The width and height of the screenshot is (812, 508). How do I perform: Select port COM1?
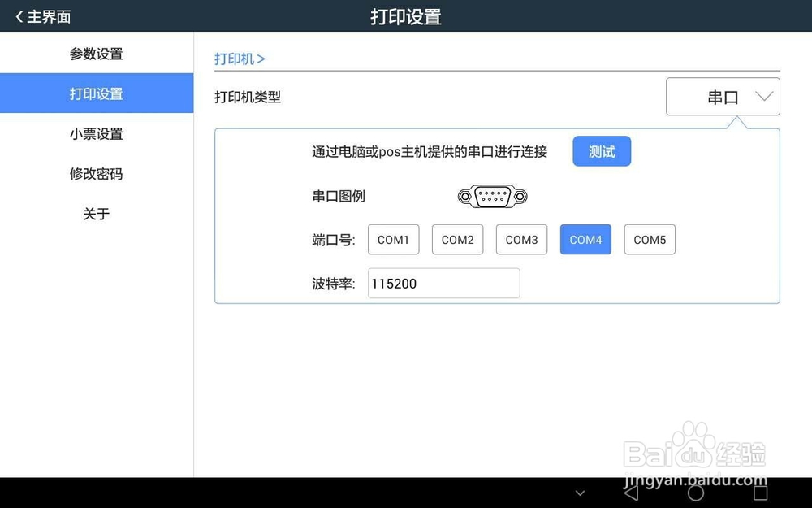(x=394, y=240)
